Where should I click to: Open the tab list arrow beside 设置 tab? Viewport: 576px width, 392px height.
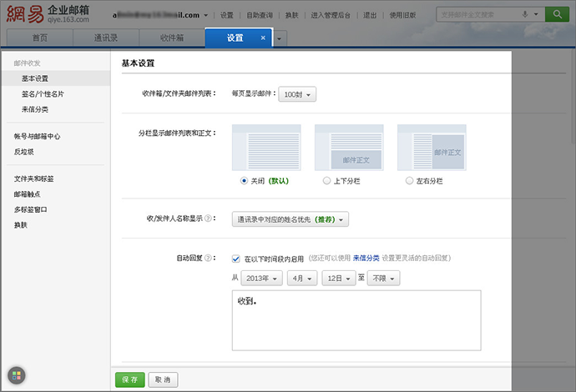(x=279, y=38)
